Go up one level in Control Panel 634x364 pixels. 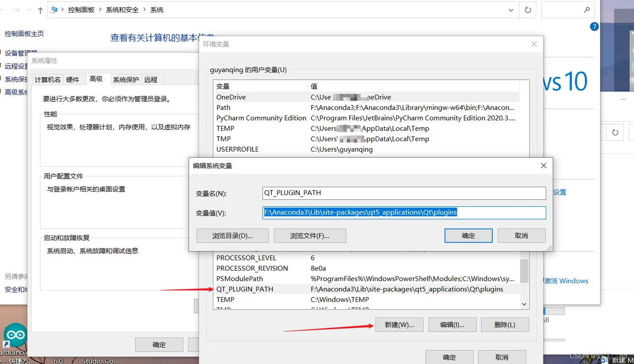40,10
